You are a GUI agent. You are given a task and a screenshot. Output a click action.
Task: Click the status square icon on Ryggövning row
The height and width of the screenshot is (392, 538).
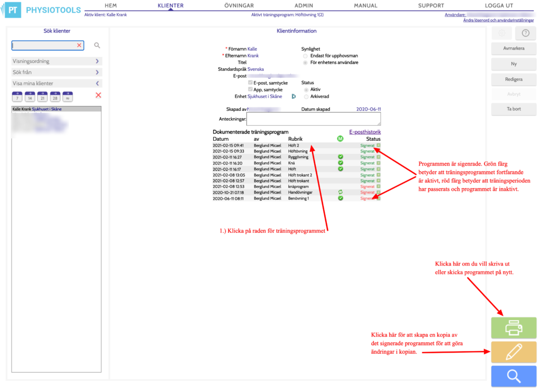378,157
